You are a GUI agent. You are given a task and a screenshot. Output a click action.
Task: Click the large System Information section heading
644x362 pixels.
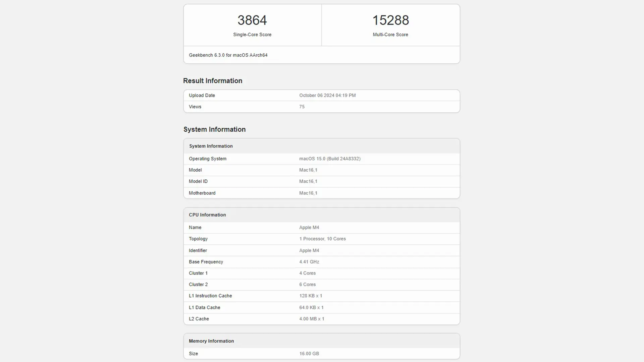point(214,129)
